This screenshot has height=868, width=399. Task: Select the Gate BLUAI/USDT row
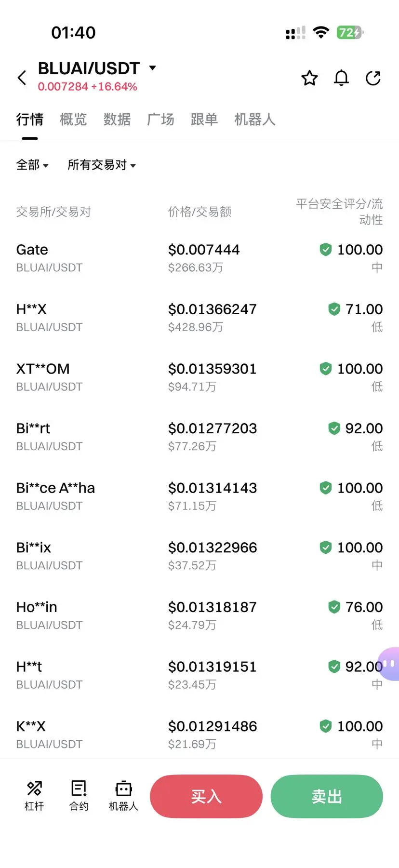199,258
